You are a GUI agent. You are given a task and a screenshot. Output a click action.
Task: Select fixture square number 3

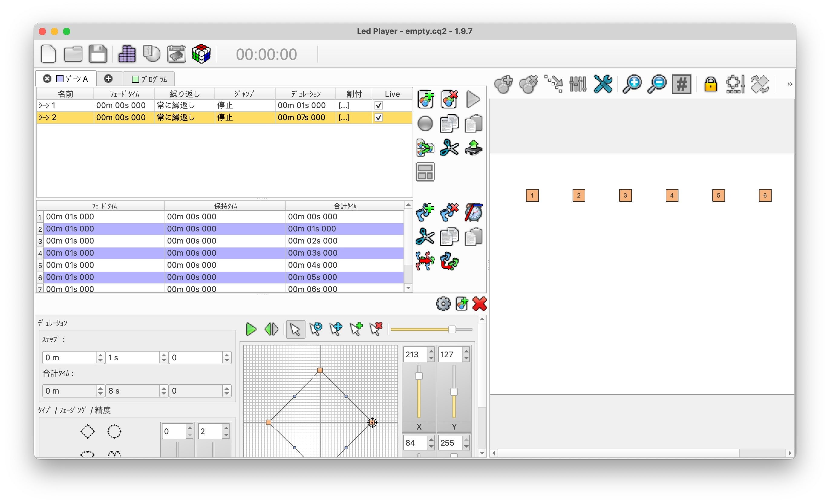[x=625, y=195]
